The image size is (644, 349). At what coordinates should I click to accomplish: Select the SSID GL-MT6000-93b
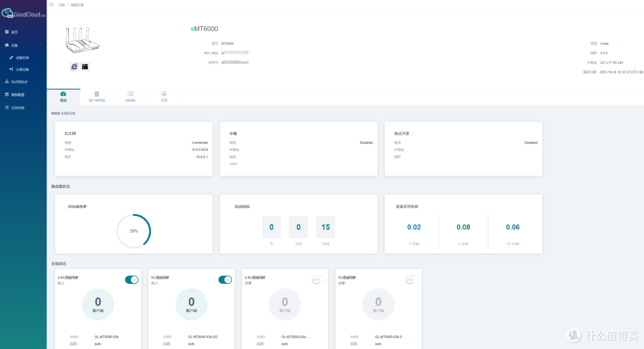coord(106,336)
